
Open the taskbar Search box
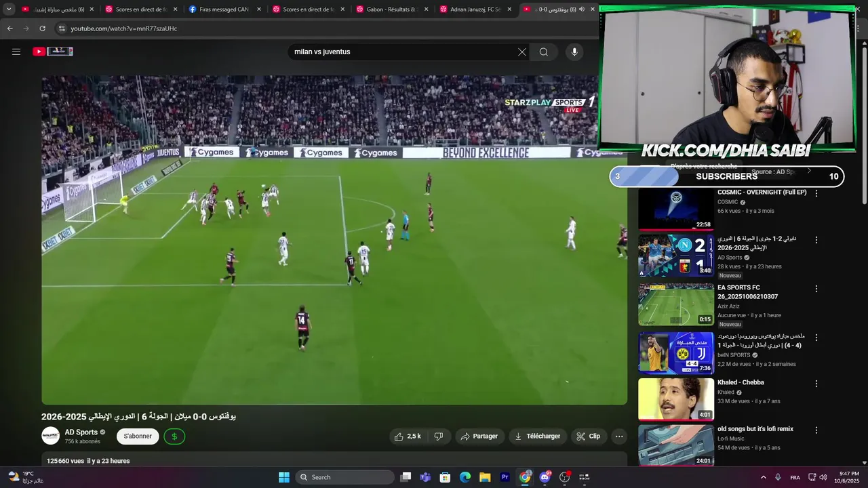click(x=344, y=477)
